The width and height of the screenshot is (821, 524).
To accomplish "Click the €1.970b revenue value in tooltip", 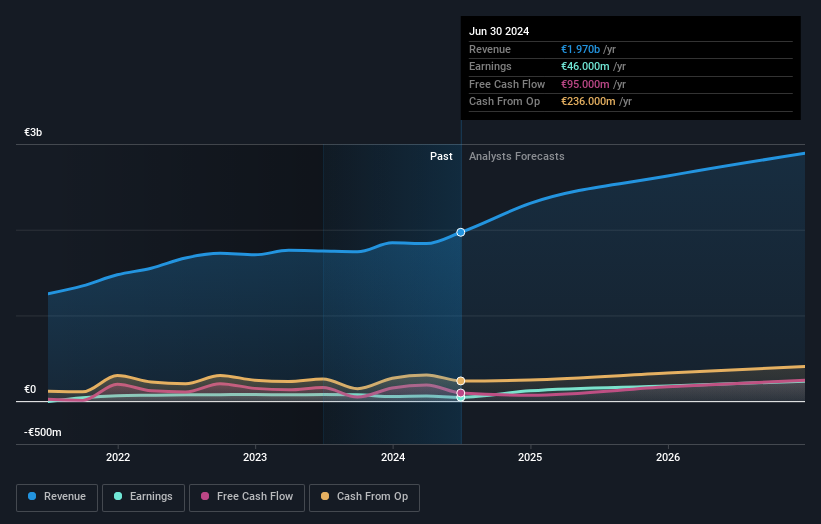I will pyautogui.click(x=581, y=49).
